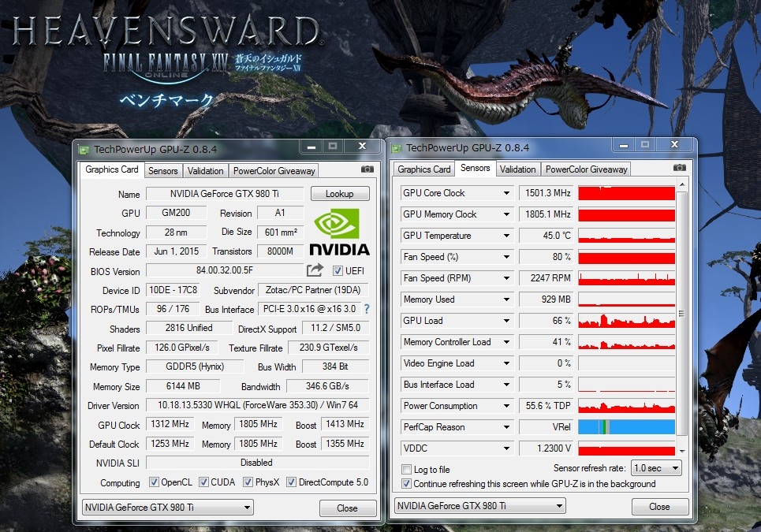The height and width of the screenshot is (532, 761).
Task: Click the camera screenshot icon in left GPU-Z window
Action: pos(367,169)
